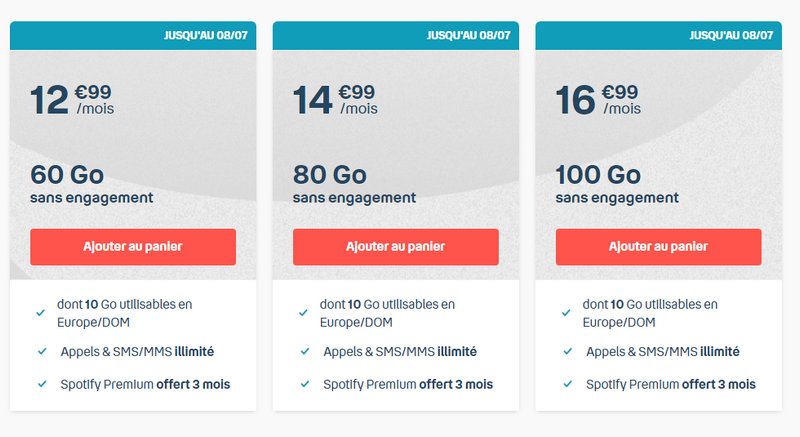Viewport: 800px width, 437px height.
Task: Click the 14€99/mois price
Action: click(334, 99)
